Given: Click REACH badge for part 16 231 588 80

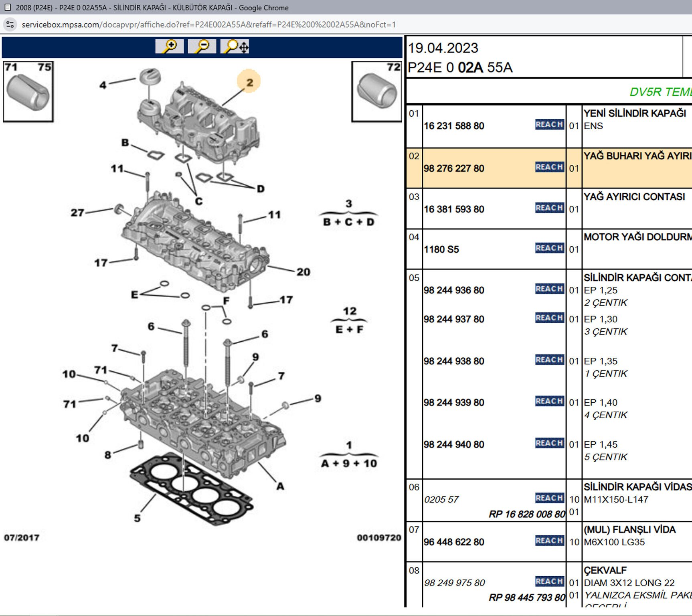Looking at the screenshot, I should pyautogui.click(x=549, y=125).
